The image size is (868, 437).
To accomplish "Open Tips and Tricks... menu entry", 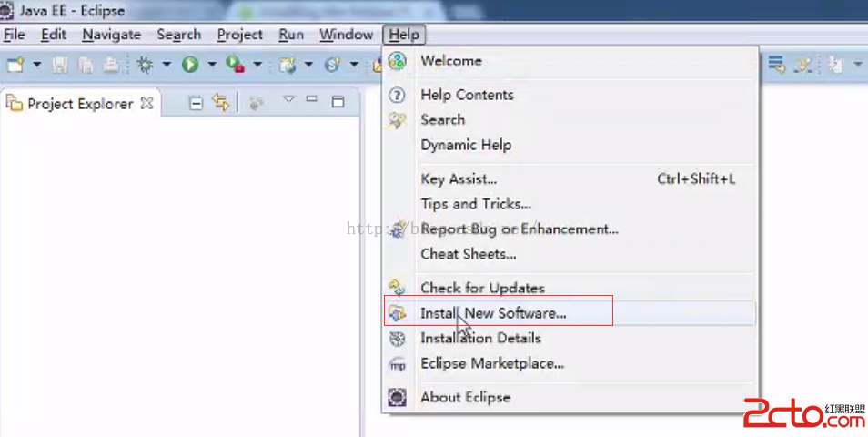I will (x=569, y=204).
